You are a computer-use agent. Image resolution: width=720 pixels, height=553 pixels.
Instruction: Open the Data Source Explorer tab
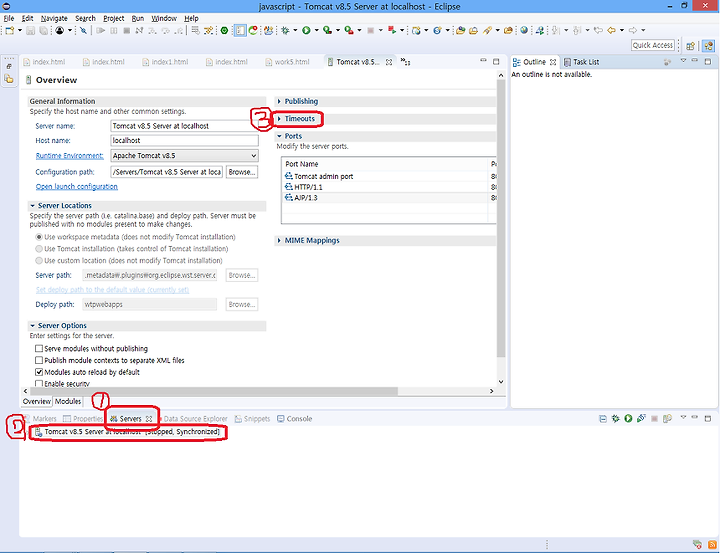195,419
